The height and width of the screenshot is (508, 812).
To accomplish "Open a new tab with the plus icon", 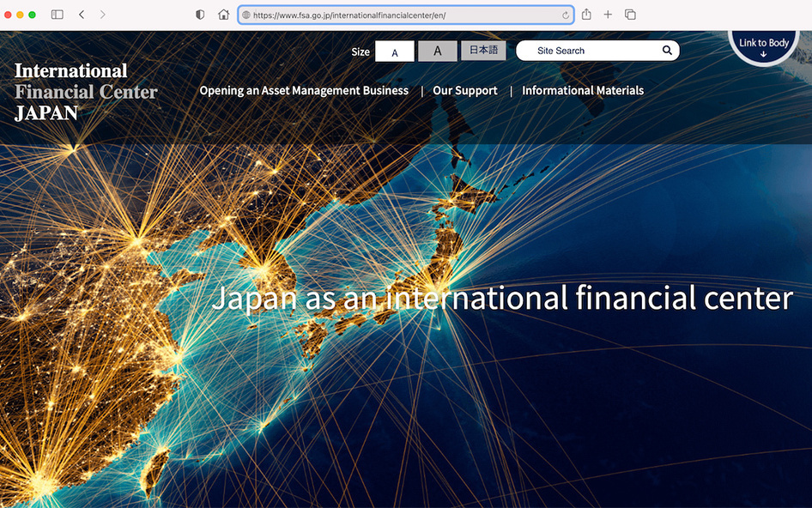I will point(609,14).
